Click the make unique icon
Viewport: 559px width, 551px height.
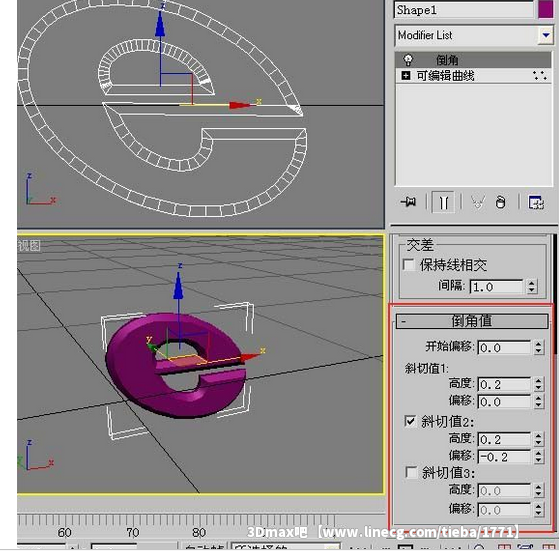tap(478, 202)
